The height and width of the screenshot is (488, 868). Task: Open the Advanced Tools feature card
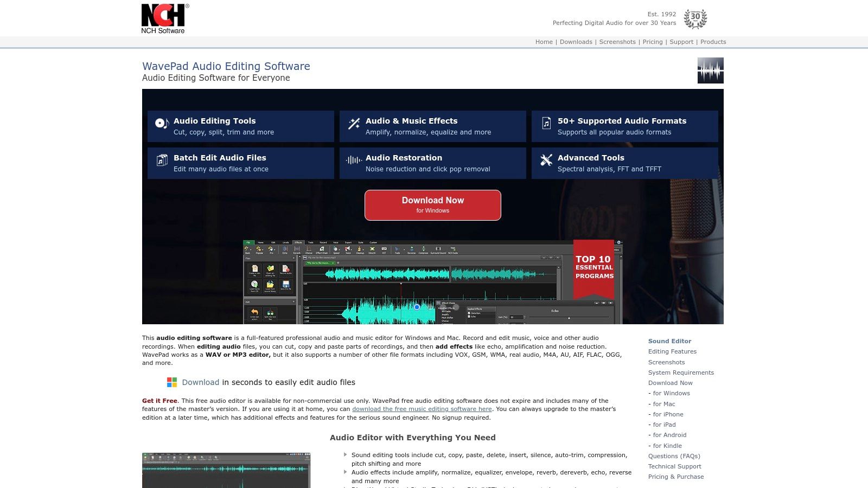[625, 163]
